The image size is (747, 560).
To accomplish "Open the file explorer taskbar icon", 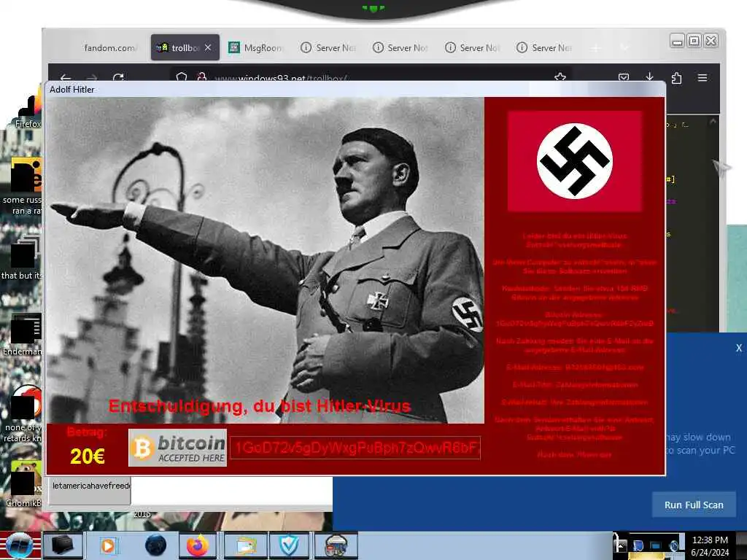I will [244, 545].
